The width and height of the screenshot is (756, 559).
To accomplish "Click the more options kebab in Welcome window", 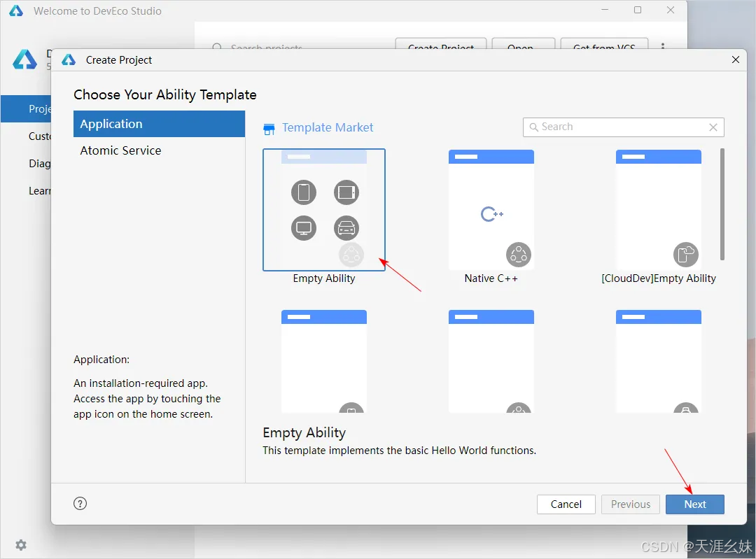I will [663, 46].
